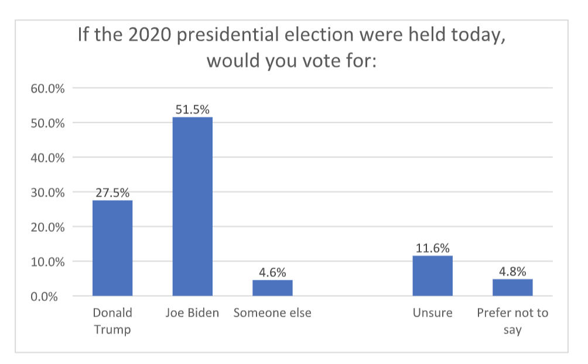The width and height of the screenshot is (588, 364).
Task: Select the 51.5% data label
Action: (x=192, y=109)
